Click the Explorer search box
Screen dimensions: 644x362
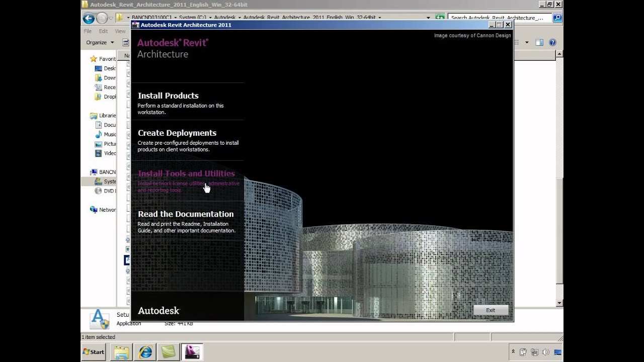point(499,18)
